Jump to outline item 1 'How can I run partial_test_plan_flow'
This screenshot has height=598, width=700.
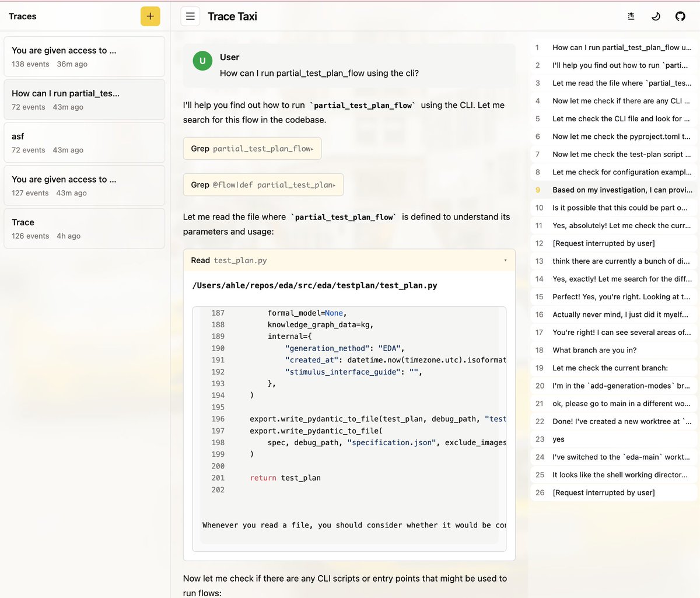coord(614,47)
